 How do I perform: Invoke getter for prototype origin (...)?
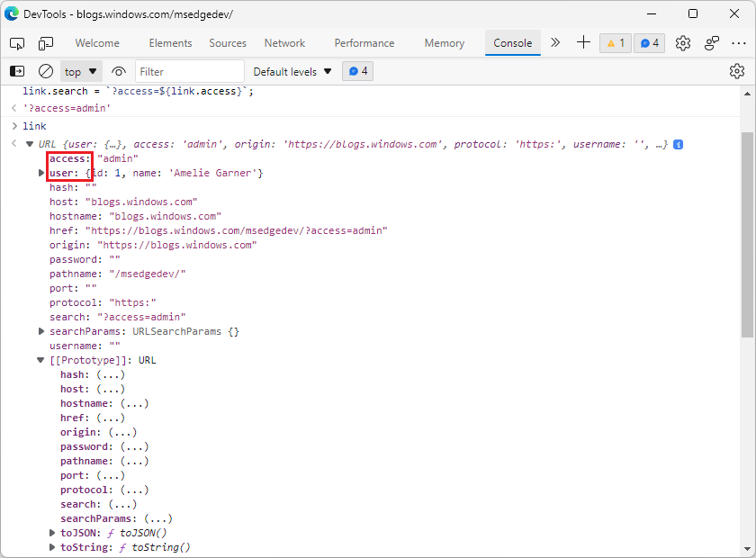122,432
